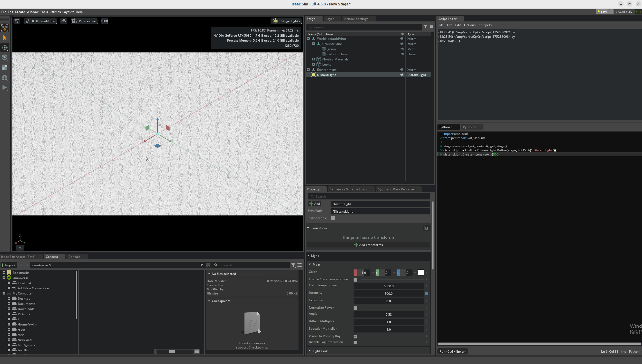
Task: Click the Add Transforms button
Action: point(368,245)
